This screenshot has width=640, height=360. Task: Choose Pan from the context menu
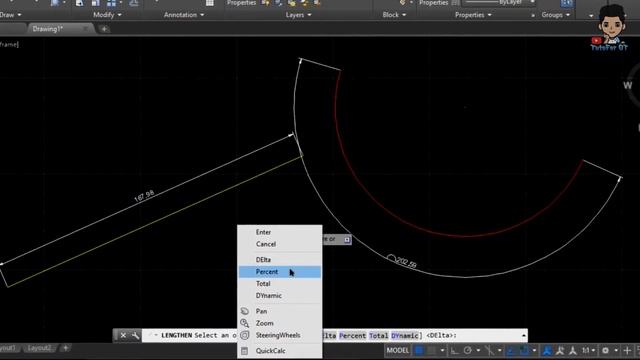280,311
